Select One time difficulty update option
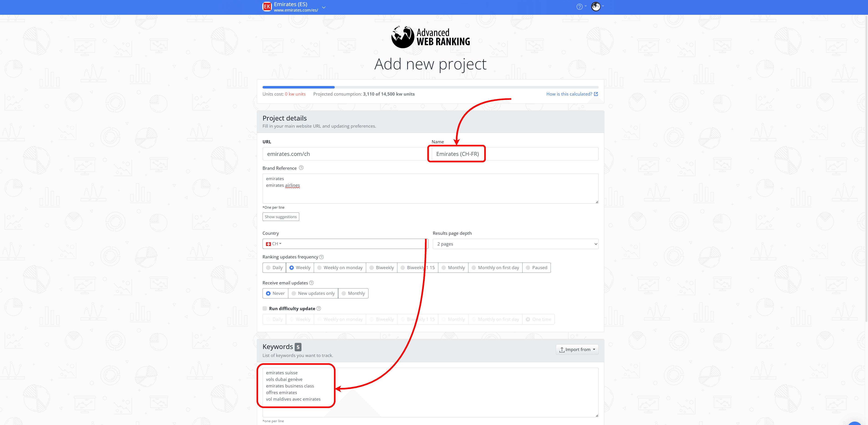This screenshot has height=425, width=868. point(539,319)
